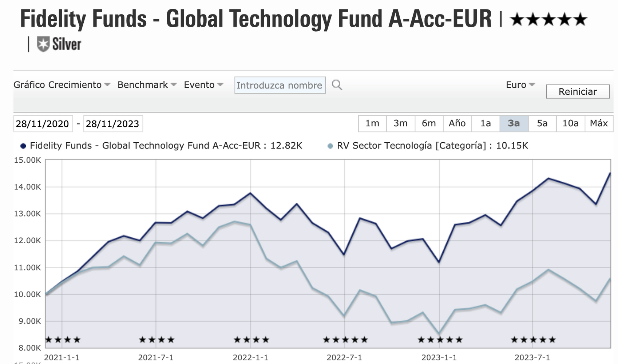Expand the Benchmark dropdown
This screenshot has height=364, width=618.
(147, 85)
